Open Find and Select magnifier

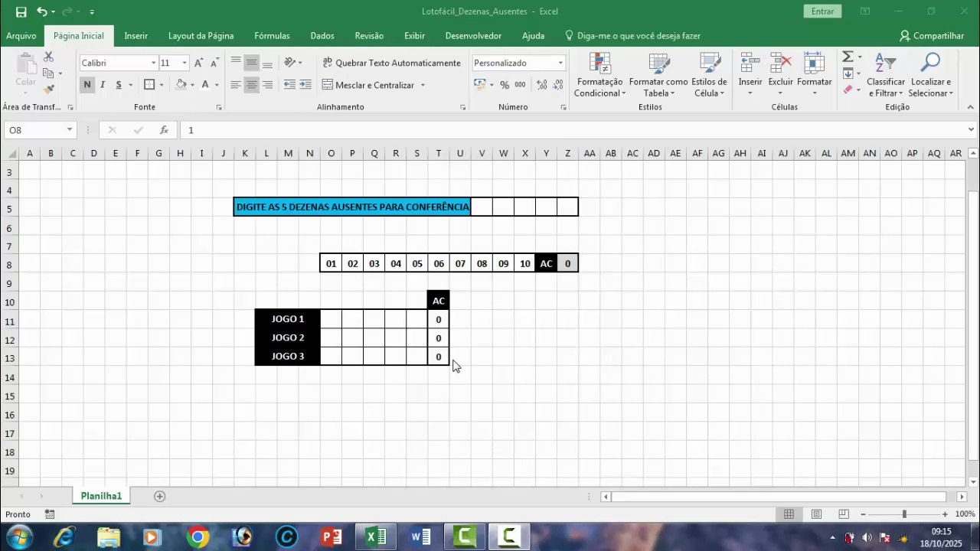[x=931, y=75]
